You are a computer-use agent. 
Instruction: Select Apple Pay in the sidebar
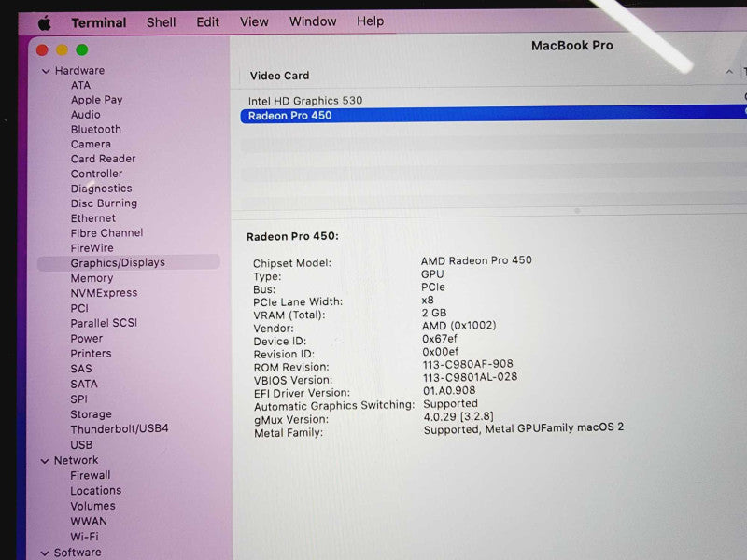(97, 100)
